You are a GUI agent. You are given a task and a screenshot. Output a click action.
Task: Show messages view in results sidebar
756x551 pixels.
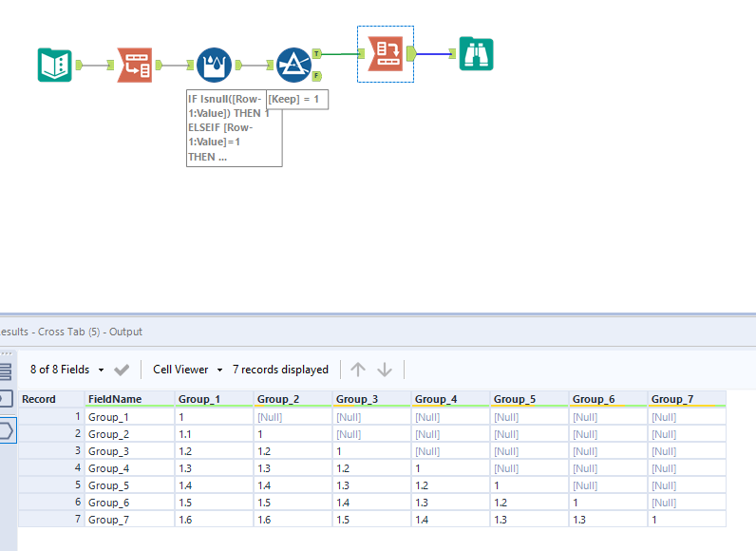coord(5,371)
